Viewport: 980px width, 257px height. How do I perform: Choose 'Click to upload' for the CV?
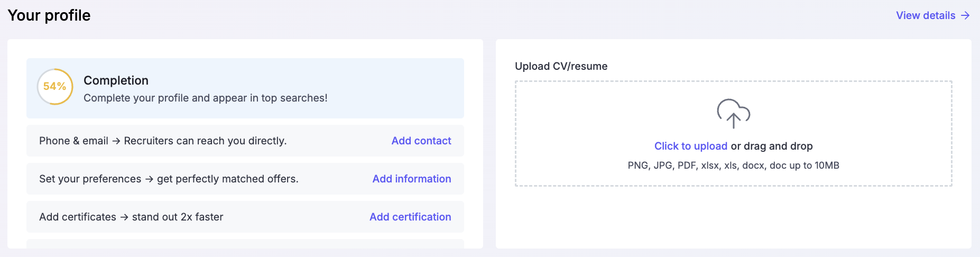(x=690, y=146)
